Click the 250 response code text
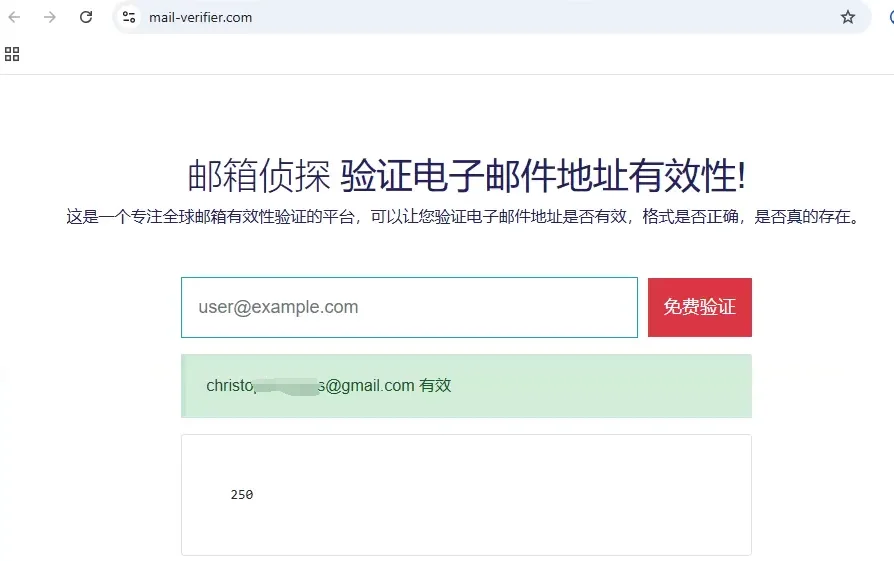The height and width of the screenshot is (561, 894). [242, 495]
